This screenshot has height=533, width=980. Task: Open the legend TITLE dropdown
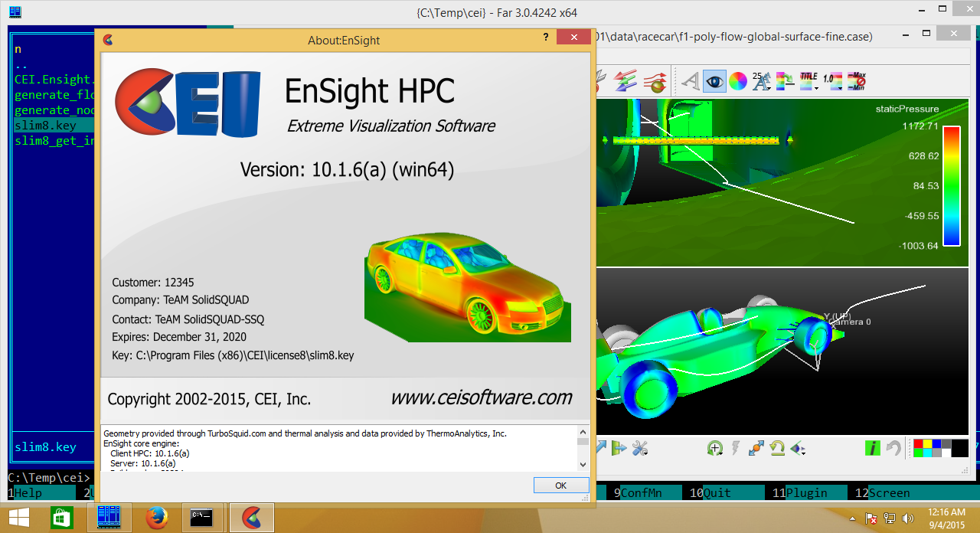(x=808, y=80)
